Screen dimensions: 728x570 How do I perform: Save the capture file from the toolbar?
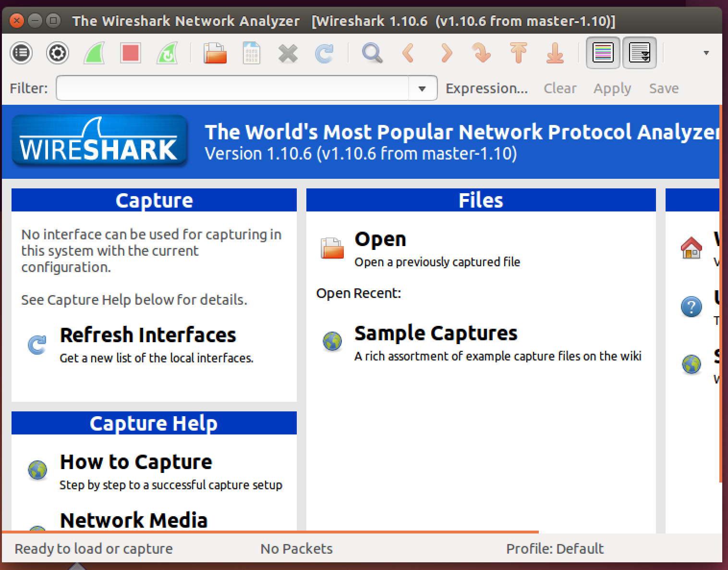pos(251,53)
